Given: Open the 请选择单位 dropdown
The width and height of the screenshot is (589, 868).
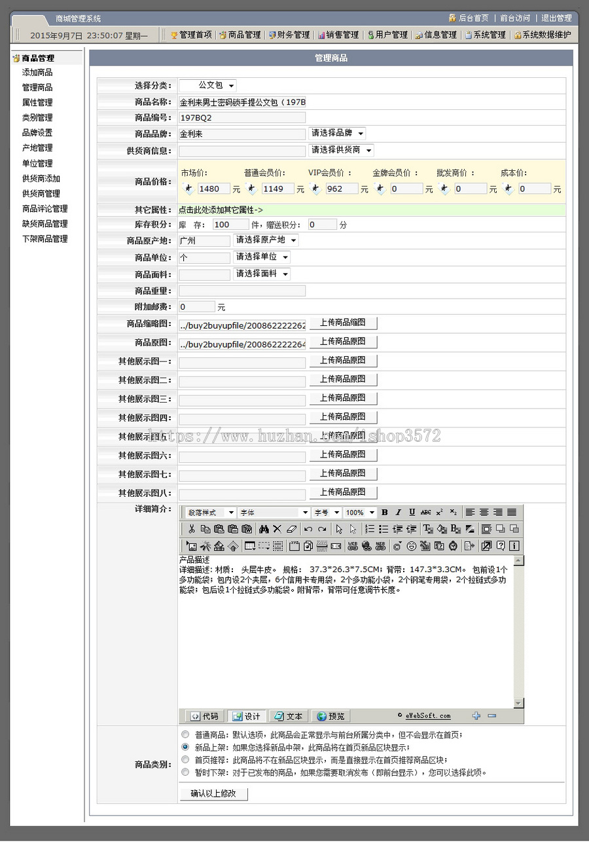Looking at the screenshot, I should (262, 257).
